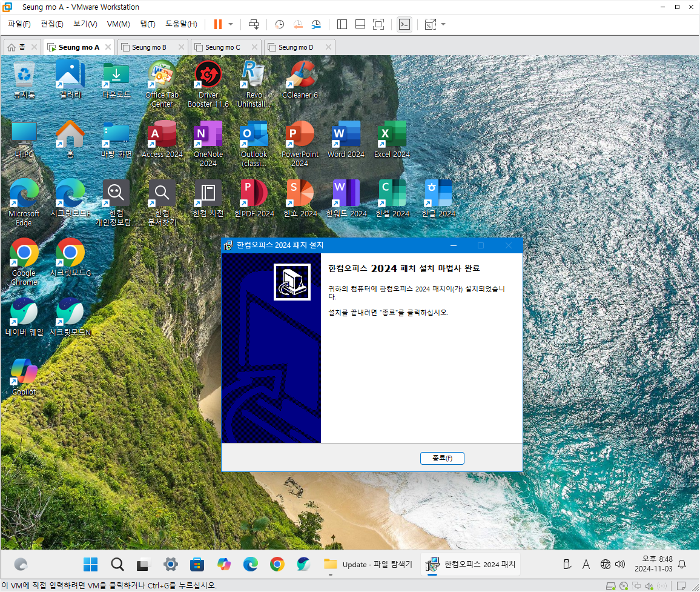Take a VM snapshot using the clock icon

[280, 24]
